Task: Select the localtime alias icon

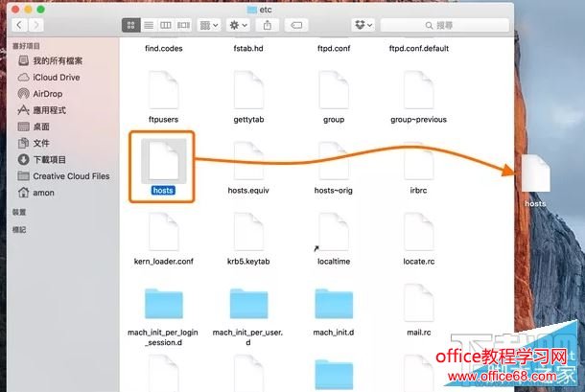Action: tap(334, 232)
